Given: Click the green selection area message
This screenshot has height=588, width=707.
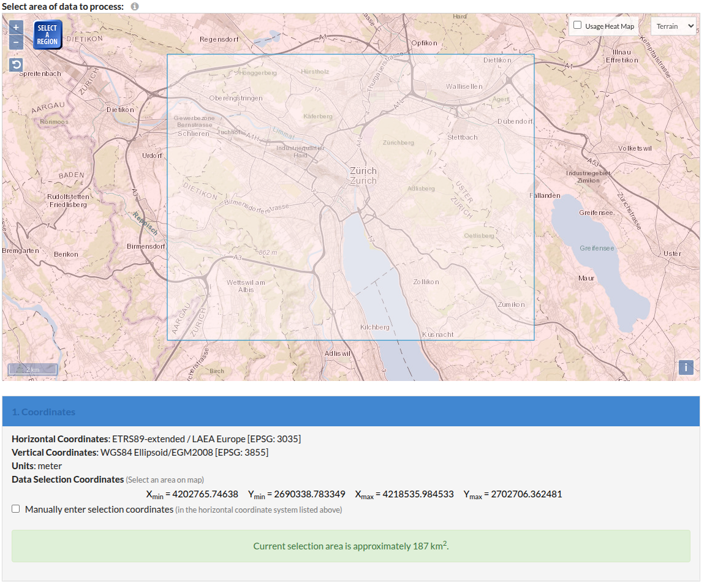Looking at the screenshot, I should point(350,546).
